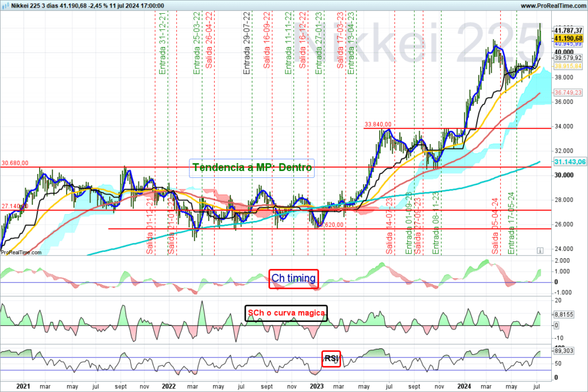Click the 'Salida 21-01-22' marker label
Screen dimensions: 588x392
[x=171, y=226]
